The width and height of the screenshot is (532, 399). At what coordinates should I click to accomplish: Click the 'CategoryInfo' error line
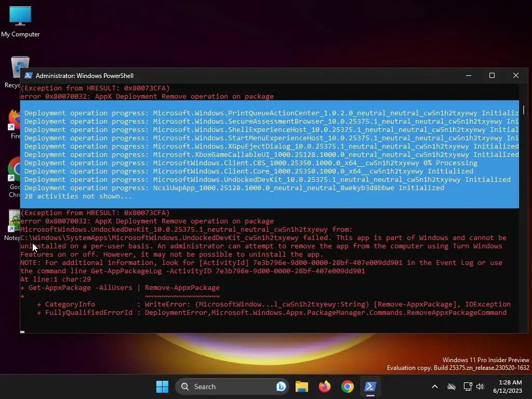click(x=274, y=304)
